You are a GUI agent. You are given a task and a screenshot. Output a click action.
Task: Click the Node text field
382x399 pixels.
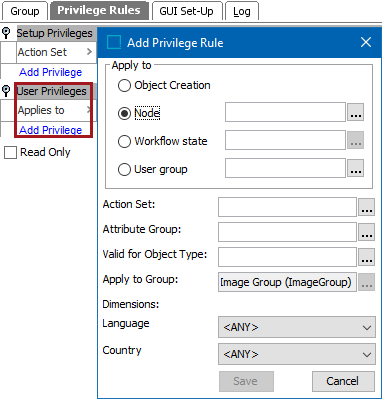[x=285, y=112]
